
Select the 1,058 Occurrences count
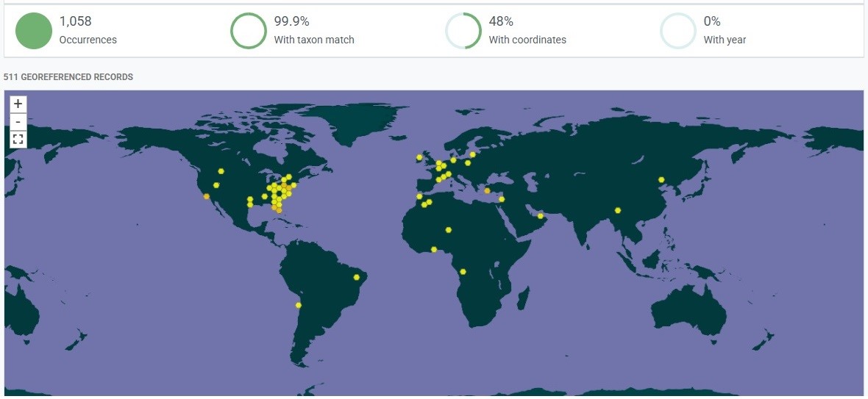pos(75,22)
